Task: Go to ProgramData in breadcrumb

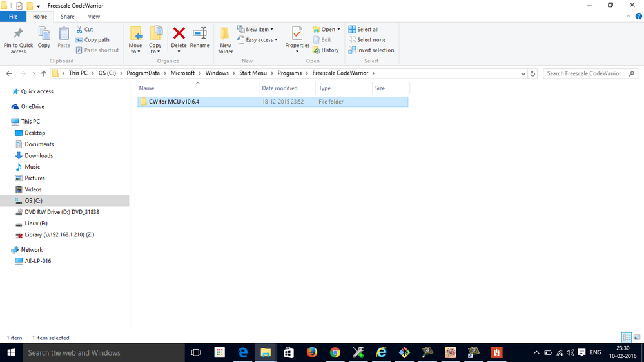Action: click(x=143, y=73)
